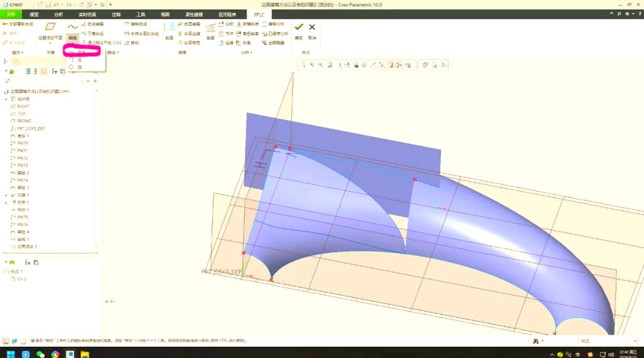Click the Saved Analysis icon
The height and width of the screenshot is (358, 644).
[264, 33]
